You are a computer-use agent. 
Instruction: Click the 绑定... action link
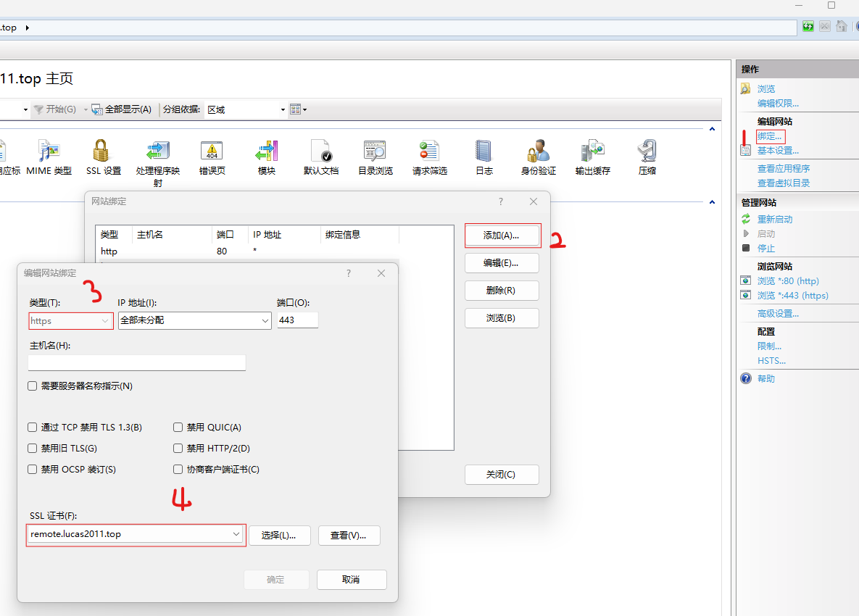pyautogui.click(x=769, y=136)
